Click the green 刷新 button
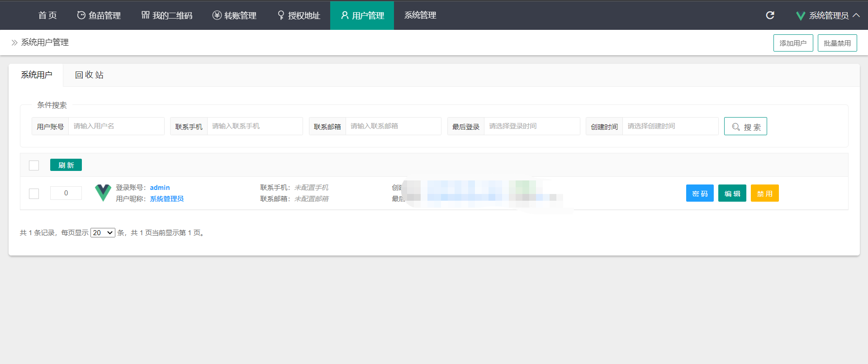 [x=66, y=165]
